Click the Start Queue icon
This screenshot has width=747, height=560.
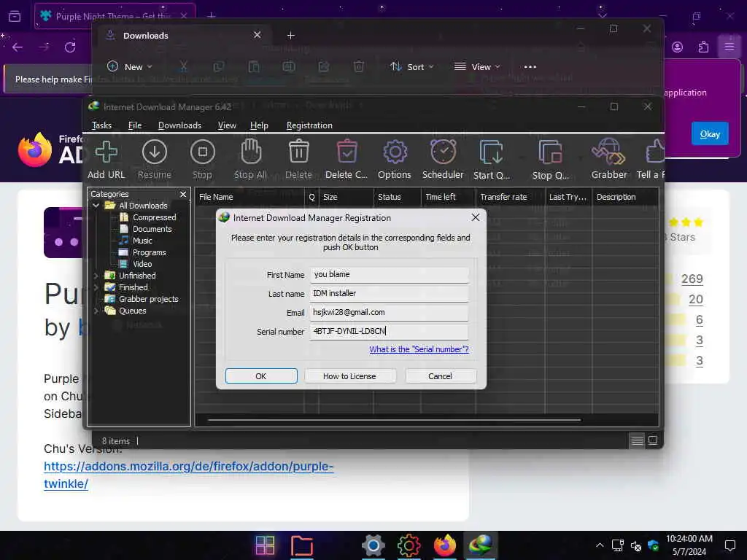491,152
